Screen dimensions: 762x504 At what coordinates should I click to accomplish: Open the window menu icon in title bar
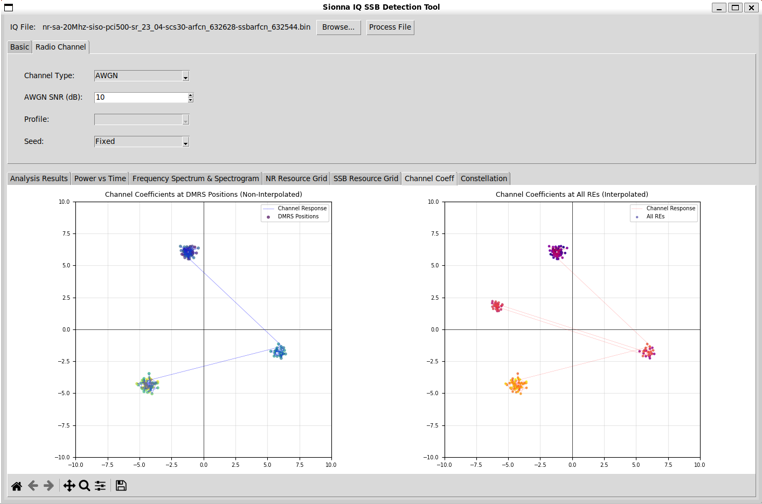coord(9,7)
